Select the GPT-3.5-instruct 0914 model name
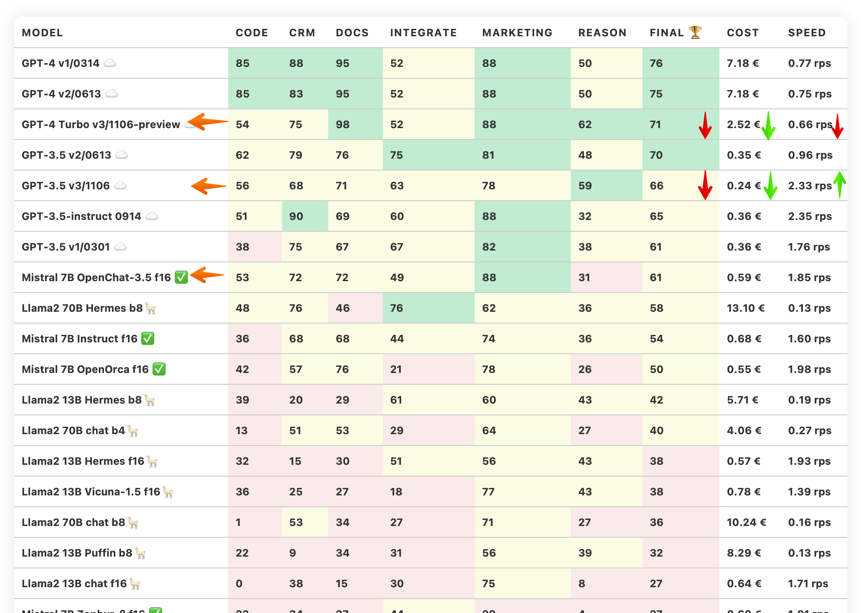This screenshot has width=868, height=613. point(82,216)
